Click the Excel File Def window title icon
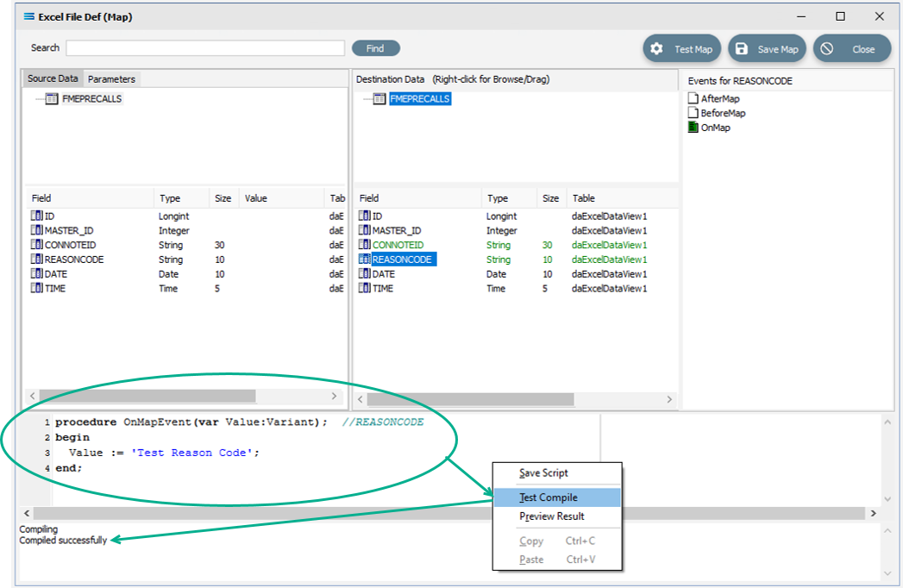The width and height of the screenshot is (903, 588). (x=28, y=16)
